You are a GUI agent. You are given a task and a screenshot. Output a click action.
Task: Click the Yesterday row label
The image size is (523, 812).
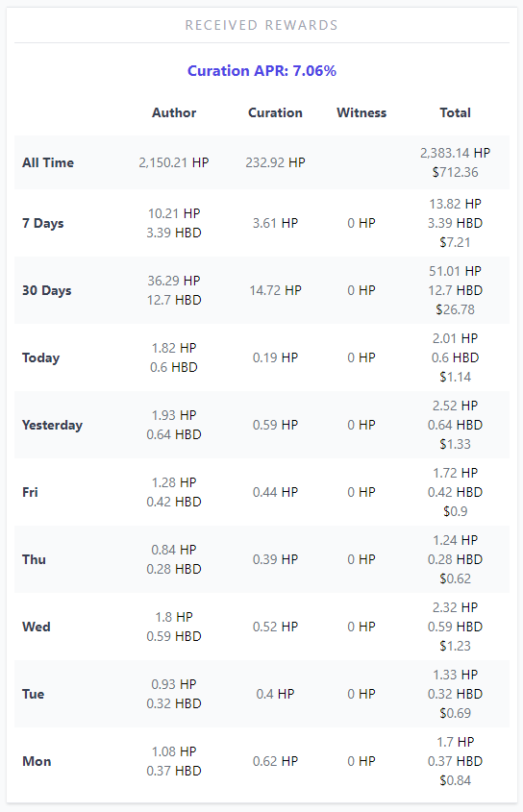click(x=52, y=425)
